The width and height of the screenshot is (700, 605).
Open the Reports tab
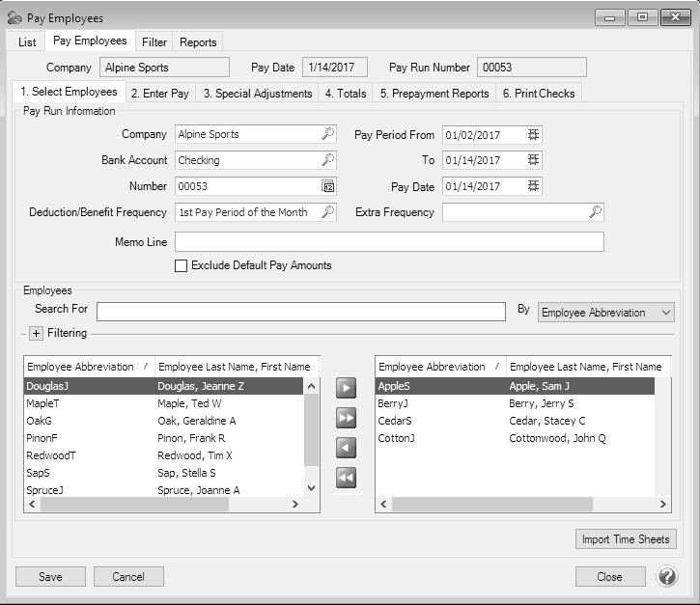[x=198, y=42]
